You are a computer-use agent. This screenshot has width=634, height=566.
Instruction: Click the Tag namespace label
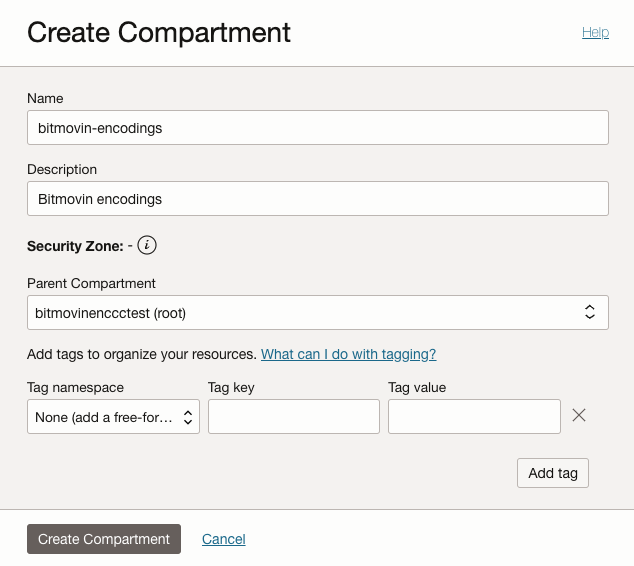[75, 387]
